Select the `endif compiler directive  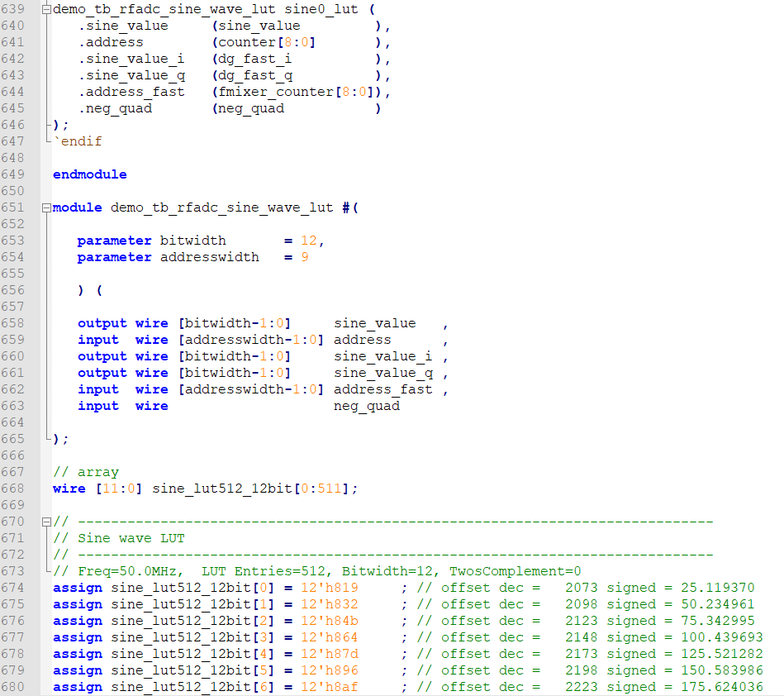click(x=78, y=141)
